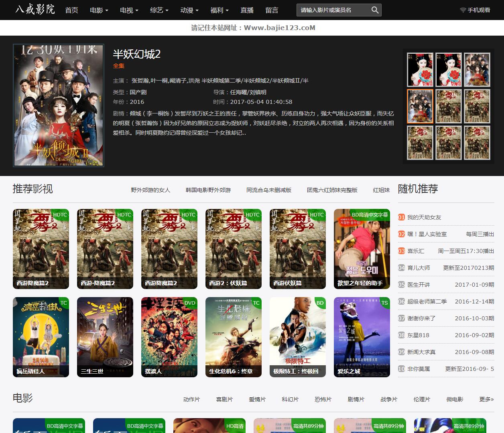
Task: Open 嘿！星人实验室 in random list
Action: [x=427, y=234]
